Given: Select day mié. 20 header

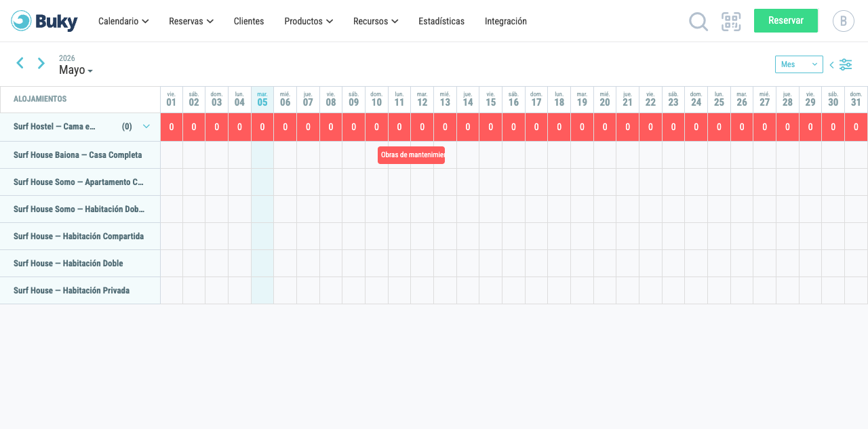Looking at the screenshot, I should [605, 100].
